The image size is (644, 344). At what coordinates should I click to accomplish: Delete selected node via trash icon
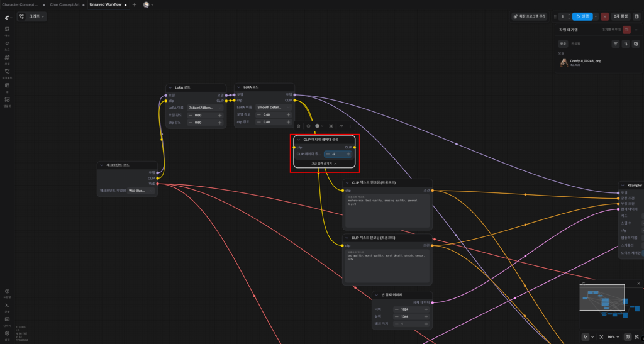click(x=299, y=126)
